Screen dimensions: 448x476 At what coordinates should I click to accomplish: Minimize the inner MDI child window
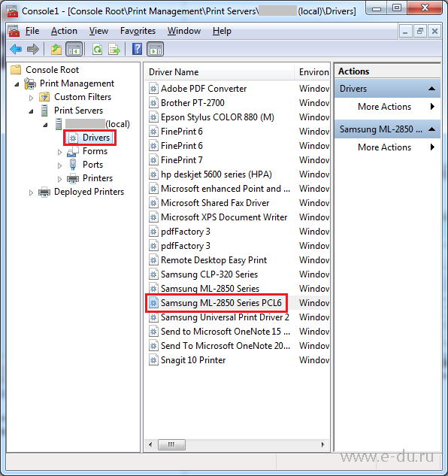[405, 32]
